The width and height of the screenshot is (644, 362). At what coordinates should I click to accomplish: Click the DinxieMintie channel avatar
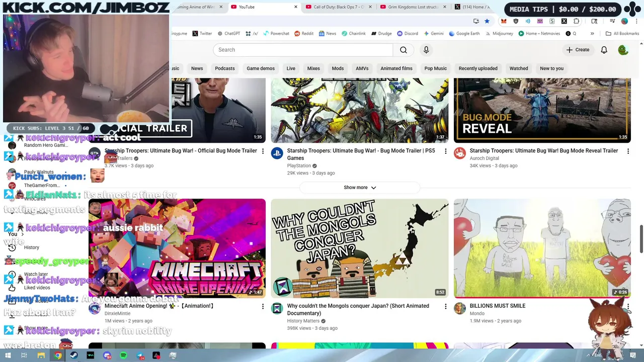(95, 308)
